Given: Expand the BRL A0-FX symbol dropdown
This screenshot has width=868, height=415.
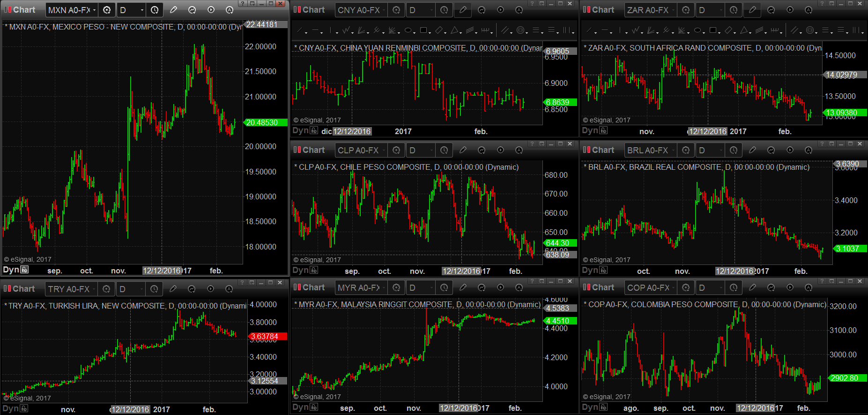Looking at the screenshot, I should [x=674, y=150].
